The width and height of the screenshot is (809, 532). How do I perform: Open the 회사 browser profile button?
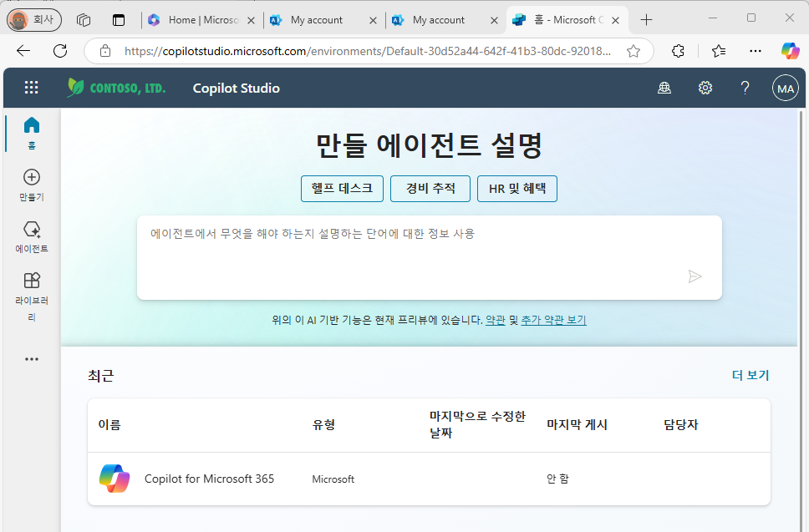pyautogui.click(x=34, y=19)
